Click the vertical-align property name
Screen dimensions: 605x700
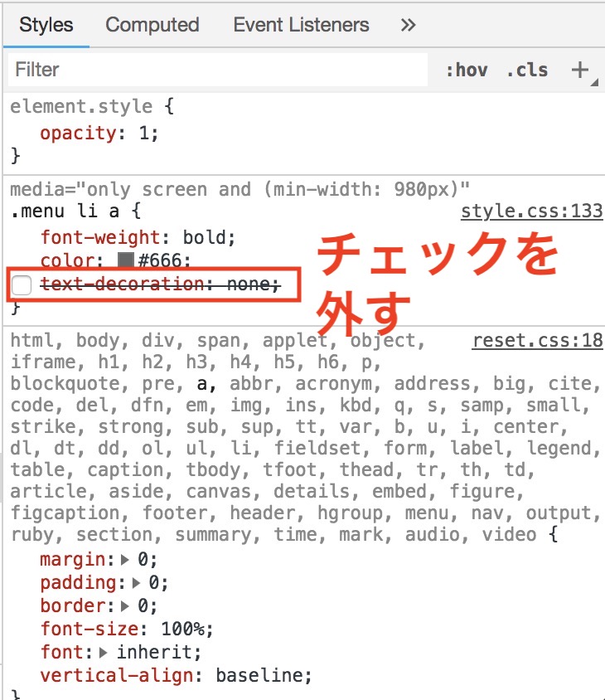pos(117,675)
